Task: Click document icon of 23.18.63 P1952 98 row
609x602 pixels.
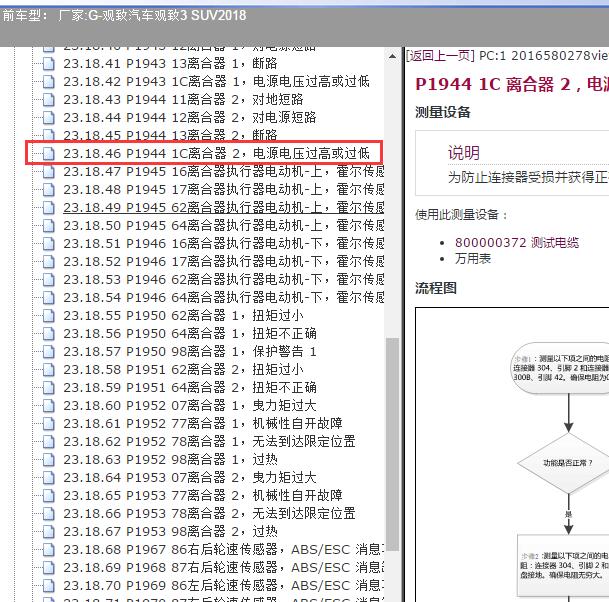Action: click(49, 459)
